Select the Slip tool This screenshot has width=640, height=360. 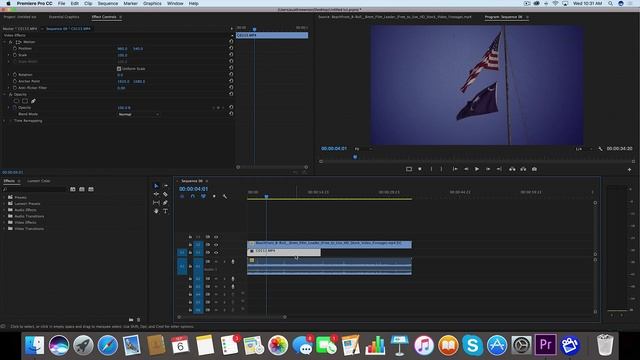156,202
